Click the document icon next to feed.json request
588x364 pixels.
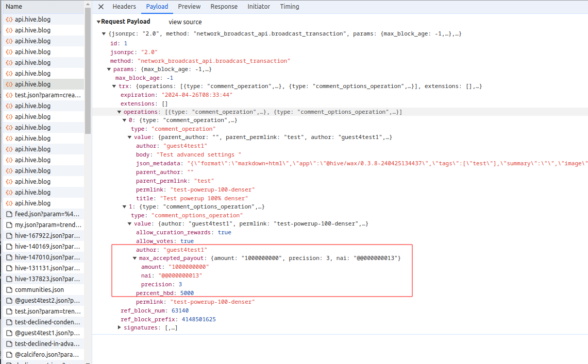coord(9,214)
